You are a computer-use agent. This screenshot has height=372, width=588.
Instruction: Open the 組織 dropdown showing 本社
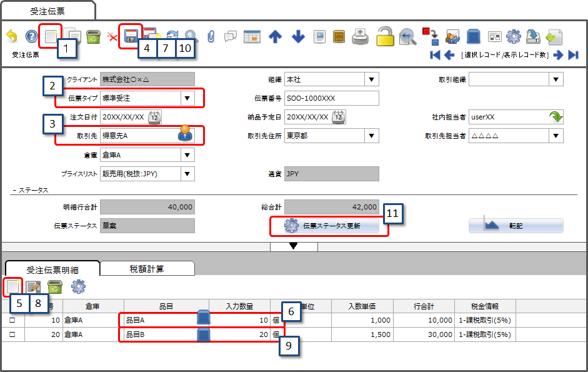(372, 79)
